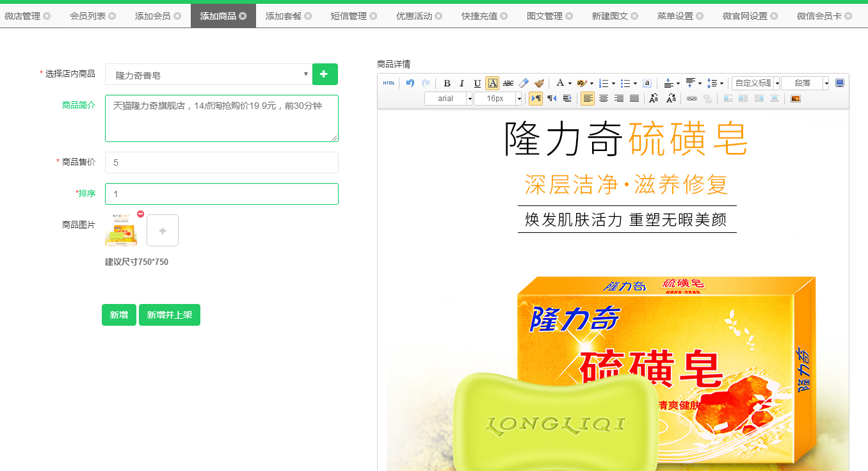Open the 选择店内商品 dropdown
This screenshot has height=471, width=868.
tap(208, 74)
